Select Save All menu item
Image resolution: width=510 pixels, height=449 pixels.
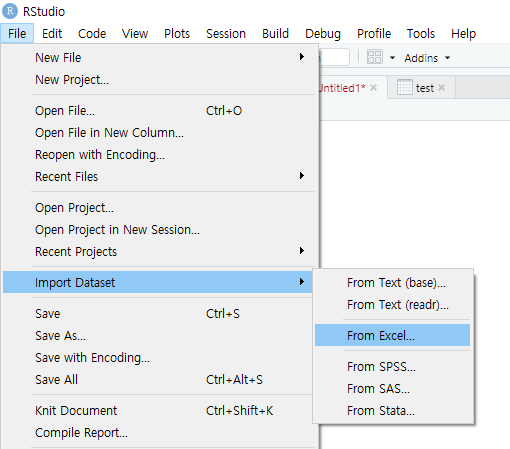tap(158, 379)
